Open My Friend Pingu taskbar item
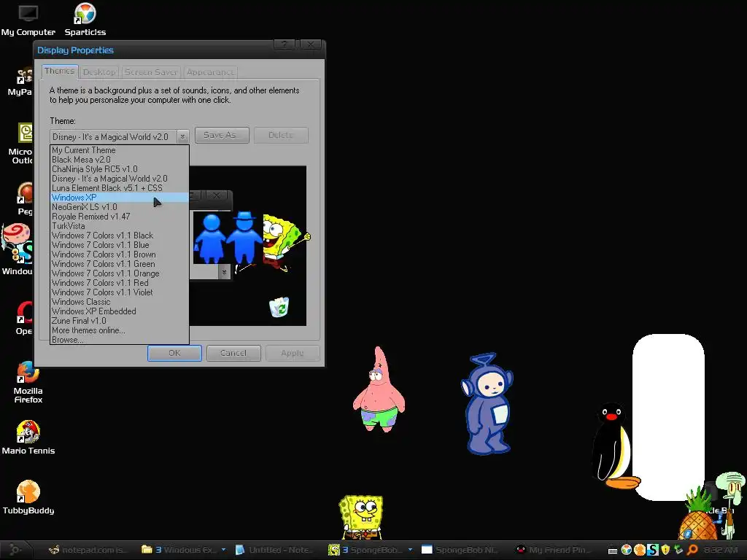 [555, 550]
